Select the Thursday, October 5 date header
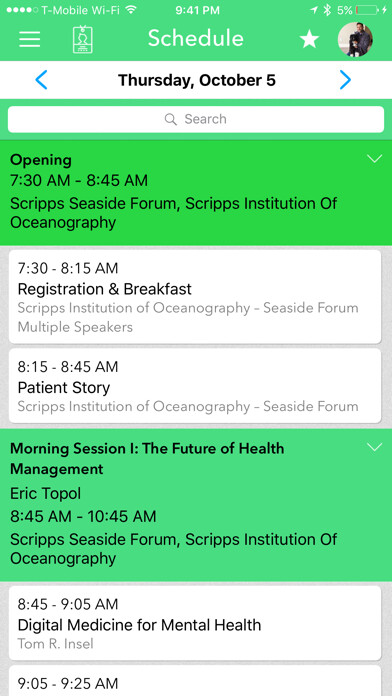Viewport: 392px width, 696px height. tap(197, 80)
